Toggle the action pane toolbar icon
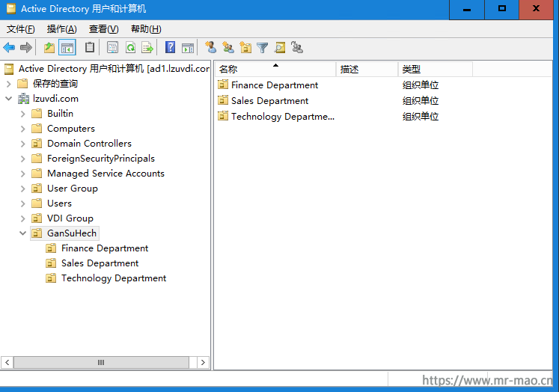This screenshot has height=392, width=559. (188, 47)
